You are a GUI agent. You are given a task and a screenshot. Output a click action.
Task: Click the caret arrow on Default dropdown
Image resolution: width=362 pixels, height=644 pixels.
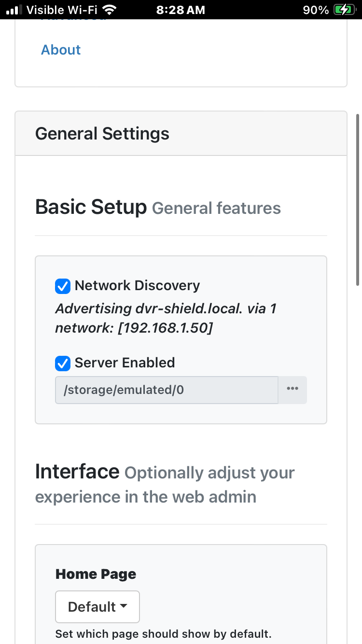tap(124, 606)
